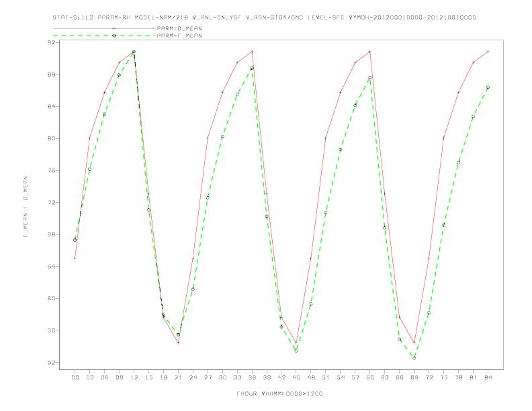Viewport: 532px width, 411px height.
Task: Click x-axis hour label 51
Action: point(326,377)
